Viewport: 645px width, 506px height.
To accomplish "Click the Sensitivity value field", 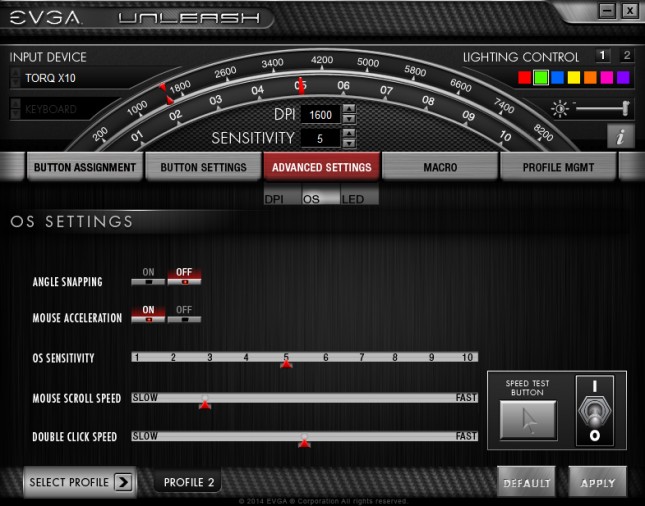I will point(320,138).
